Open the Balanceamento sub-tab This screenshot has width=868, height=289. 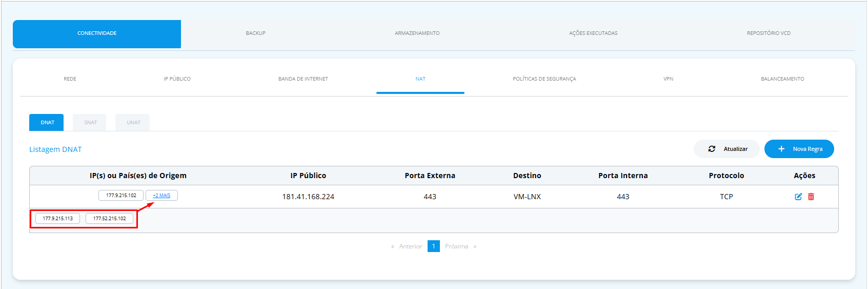click(x=782, y=79)
